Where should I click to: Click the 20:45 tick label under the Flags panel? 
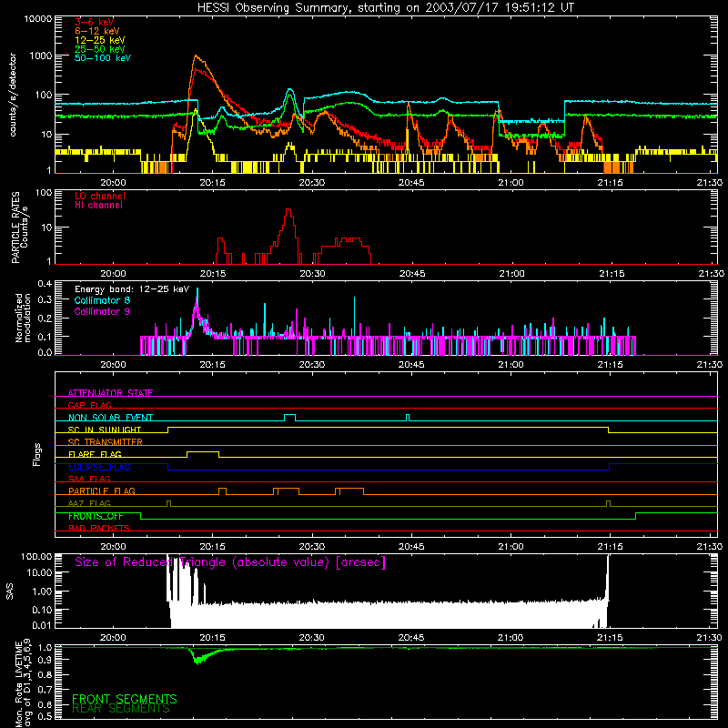411,547
